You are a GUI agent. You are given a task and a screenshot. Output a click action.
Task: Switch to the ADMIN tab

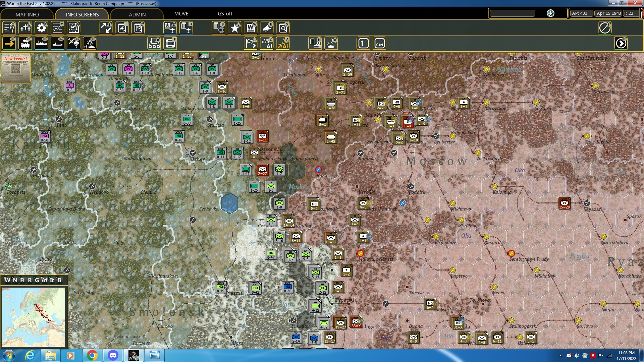[138, 14]
